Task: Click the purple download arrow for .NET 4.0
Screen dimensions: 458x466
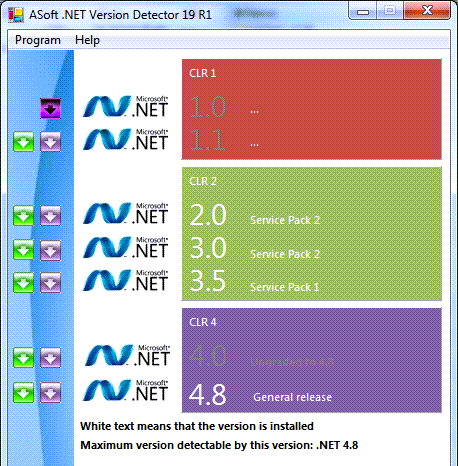Action: click(x=50, y=358)
